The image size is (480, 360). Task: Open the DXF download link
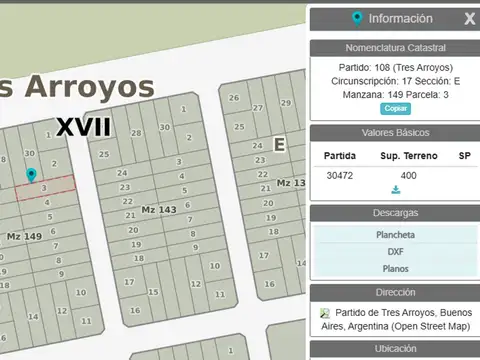(395, 252)
